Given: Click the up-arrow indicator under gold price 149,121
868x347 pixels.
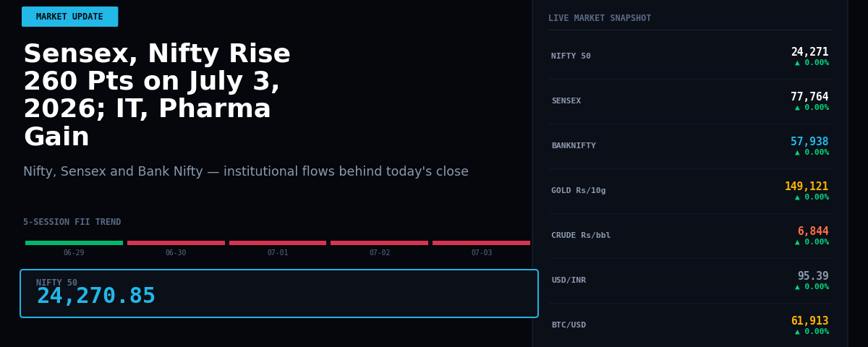Looking at the screenshot, I should (812, 197).
